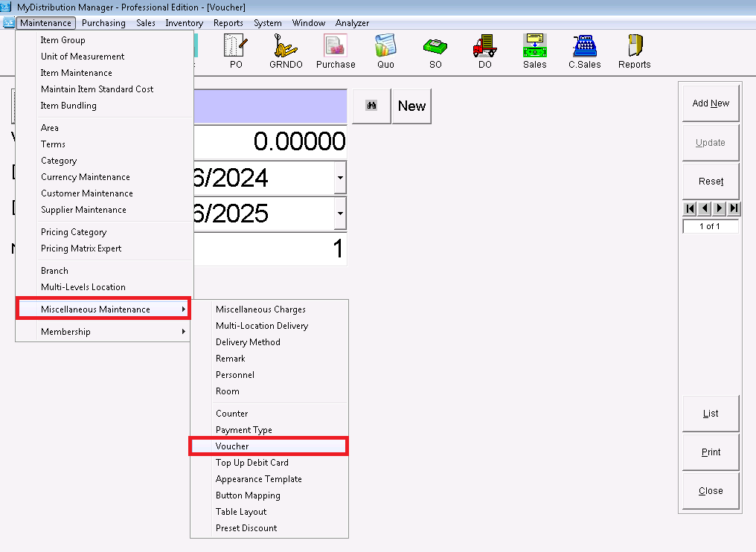Click the Purchase toolbar icon
This screenshot has height=552, width=756.
tap(336, 51)
